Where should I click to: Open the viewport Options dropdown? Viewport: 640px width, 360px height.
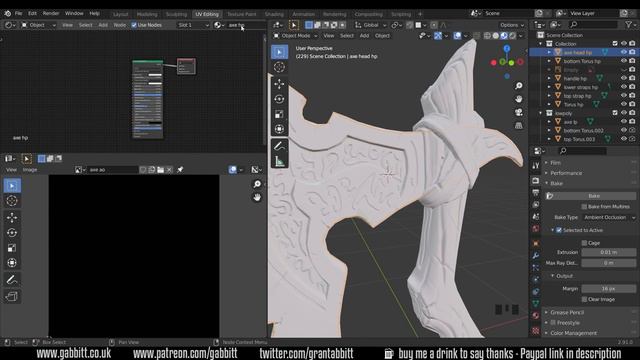(512, 25)
